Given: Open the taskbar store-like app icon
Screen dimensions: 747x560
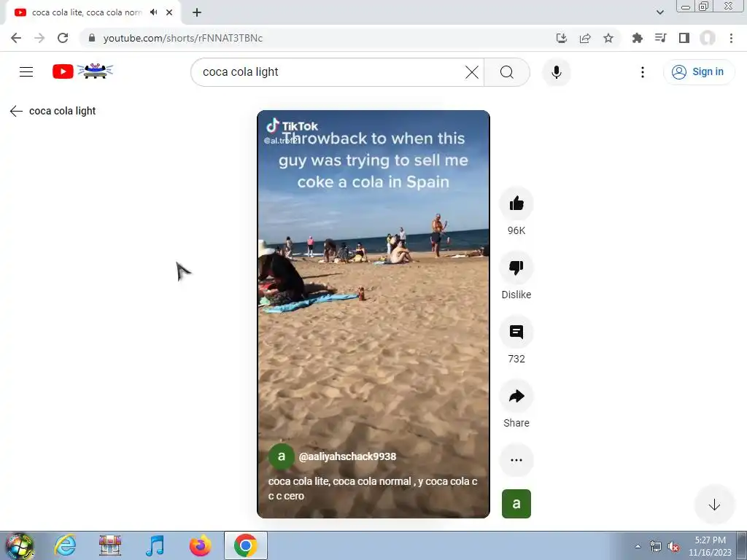Looking at the screenshot, I should click(110, 545).
